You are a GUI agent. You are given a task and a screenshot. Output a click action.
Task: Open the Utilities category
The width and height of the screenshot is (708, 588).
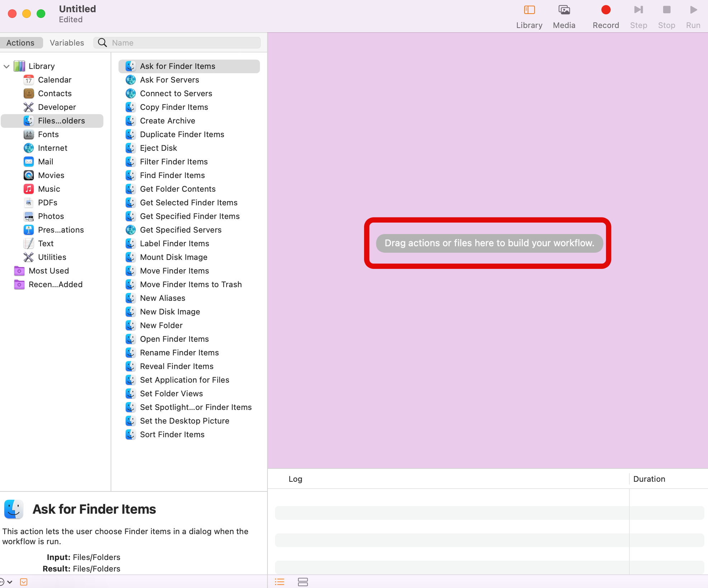52,257
